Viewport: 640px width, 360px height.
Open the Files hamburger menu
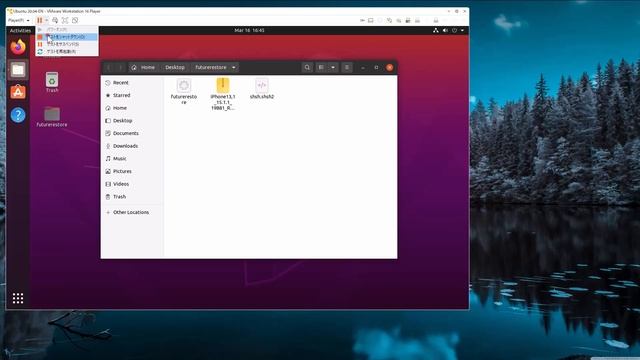[347, 67]
